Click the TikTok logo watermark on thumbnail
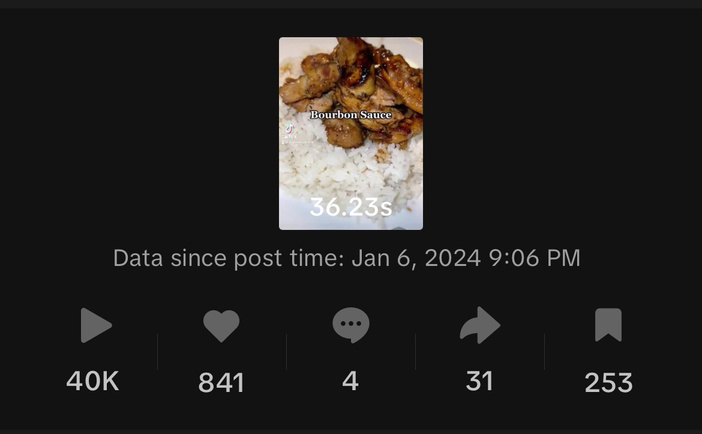The width and height of the screenshot is (702, 434). (x=289, y=129)
